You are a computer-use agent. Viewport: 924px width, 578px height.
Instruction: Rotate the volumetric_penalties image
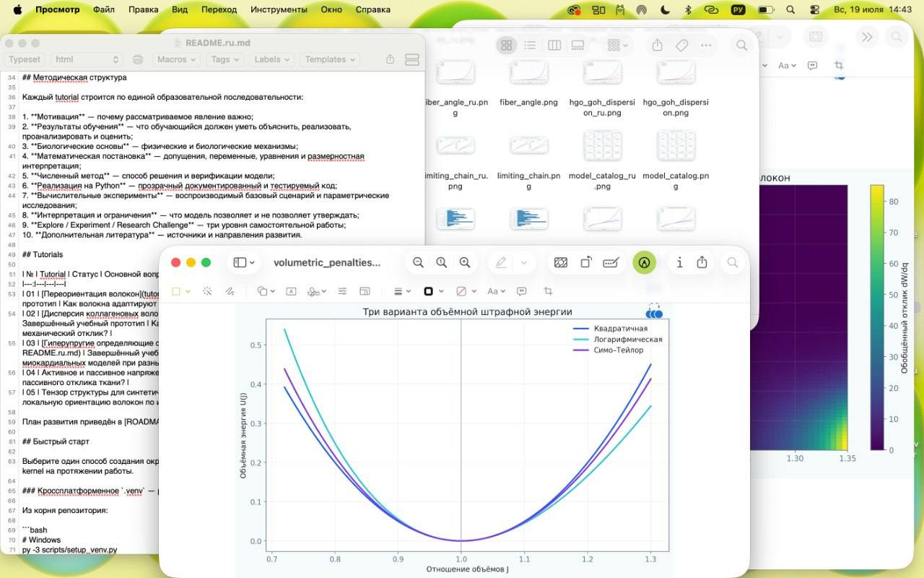click(586, 263)
